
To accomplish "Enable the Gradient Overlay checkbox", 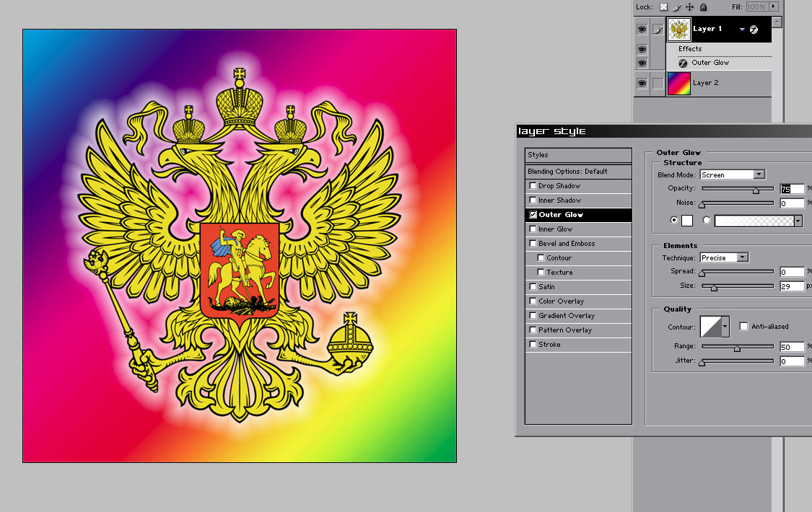I will pos(533,315).
